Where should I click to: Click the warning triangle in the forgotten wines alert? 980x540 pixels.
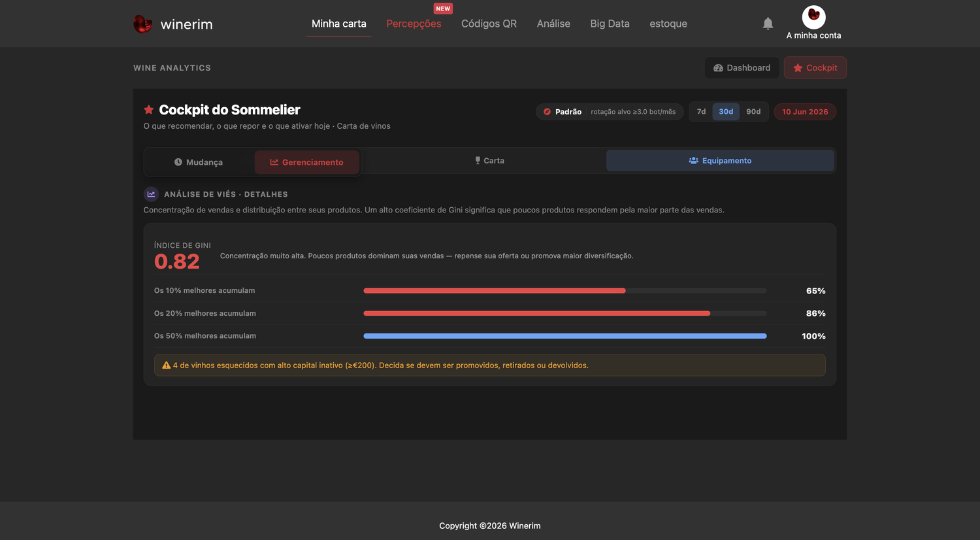(166, 365)
